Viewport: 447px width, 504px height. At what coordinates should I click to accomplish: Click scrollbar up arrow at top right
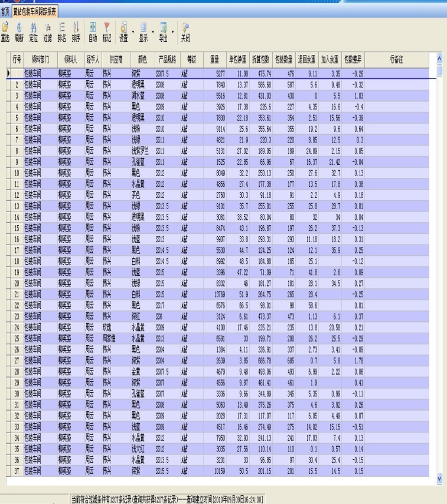point(439,58)
